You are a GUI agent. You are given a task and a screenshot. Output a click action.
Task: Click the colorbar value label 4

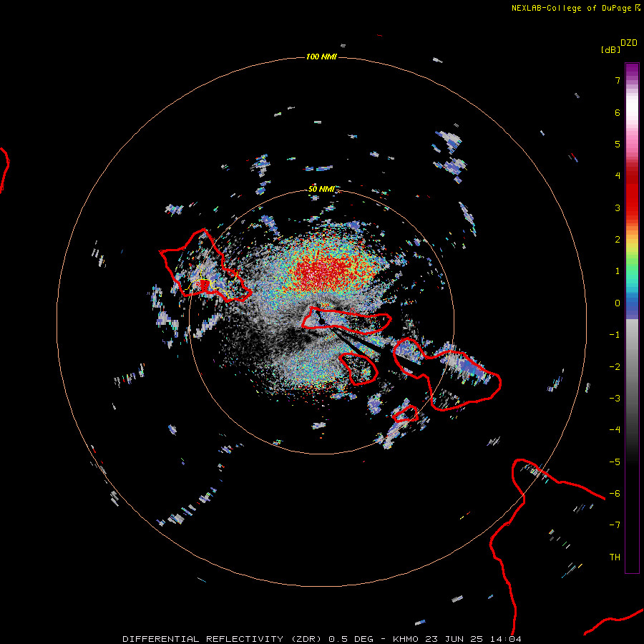[618, 176]
